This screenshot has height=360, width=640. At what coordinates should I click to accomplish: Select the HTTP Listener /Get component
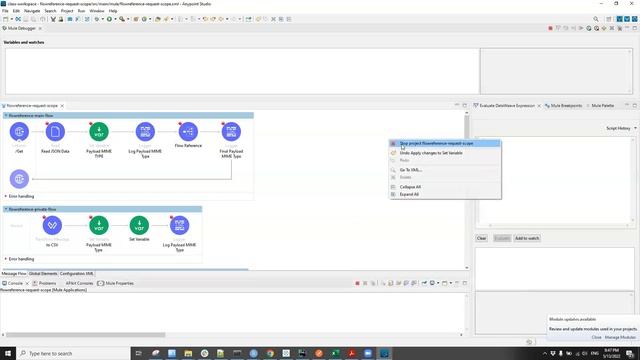[x=19, y=131]
